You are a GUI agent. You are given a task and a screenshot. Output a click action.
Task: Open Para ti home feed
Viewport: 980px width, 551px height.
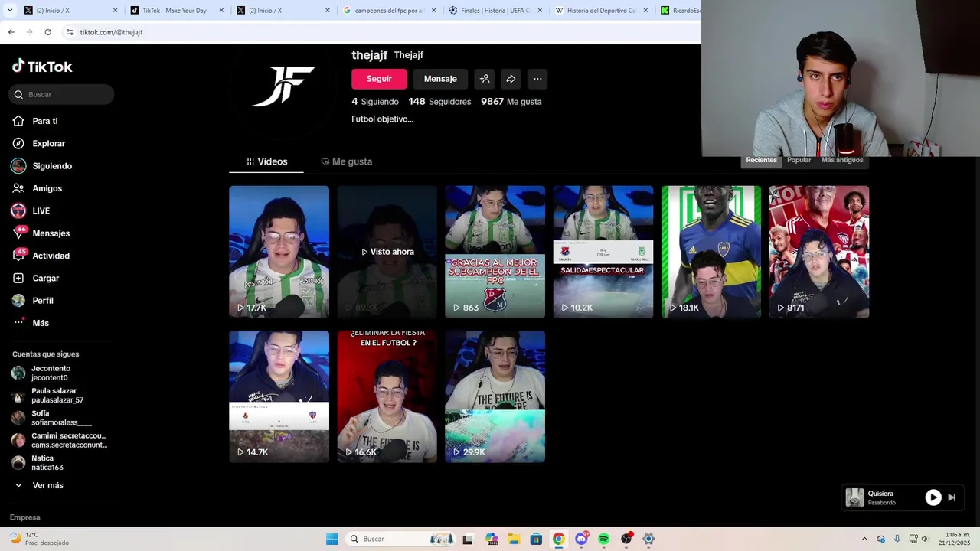[35, 121]
